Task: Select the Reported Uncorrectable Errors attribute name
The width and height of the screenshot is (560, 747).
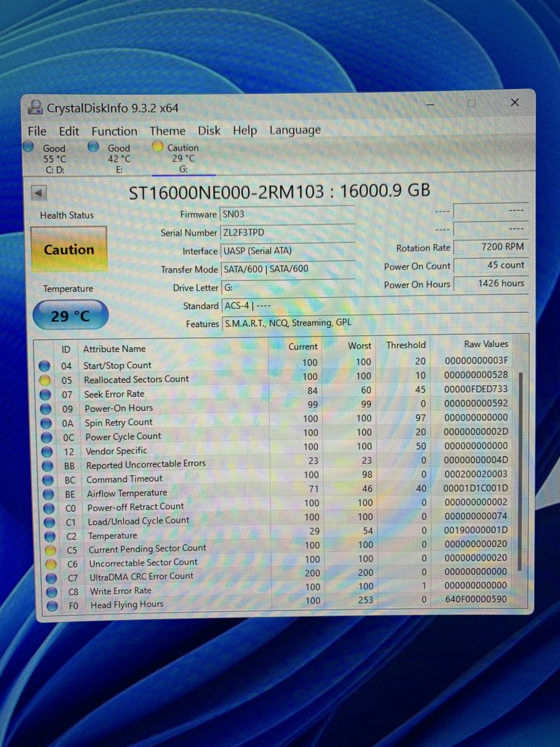Action: [146, 464]
